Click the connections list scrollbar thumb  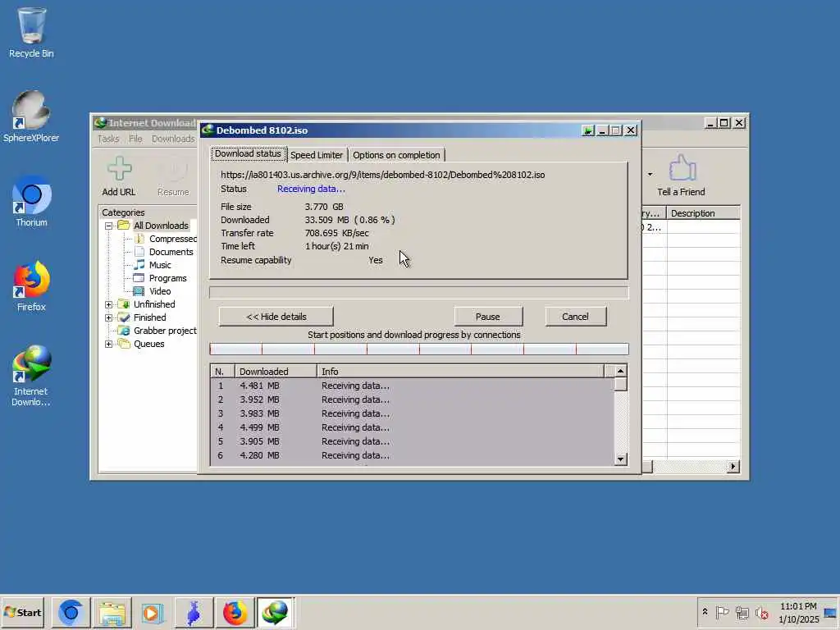pyautogui.click(x=620, y=384)
